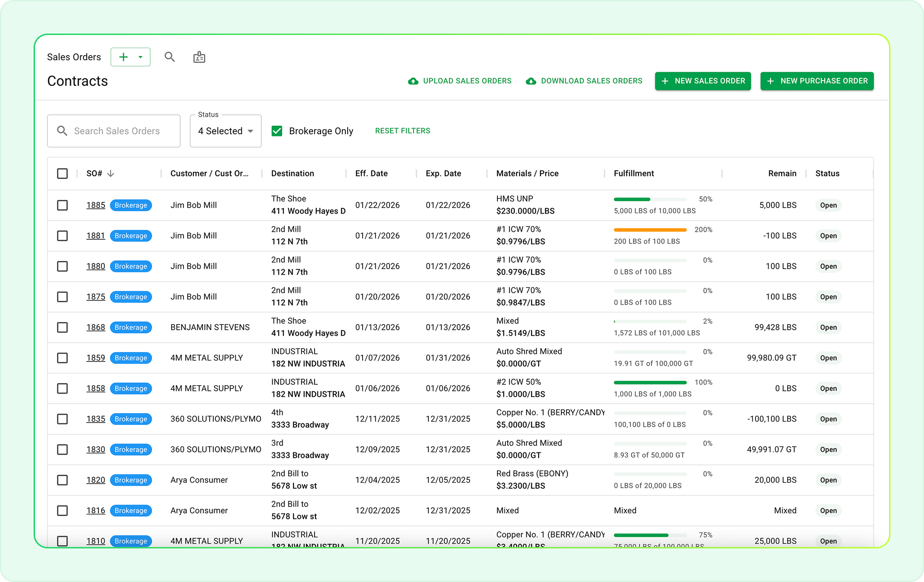This screenshot has height=582, width=924.
Task: Uncheck the Brokerage Only checkbox
Action: 277,131
